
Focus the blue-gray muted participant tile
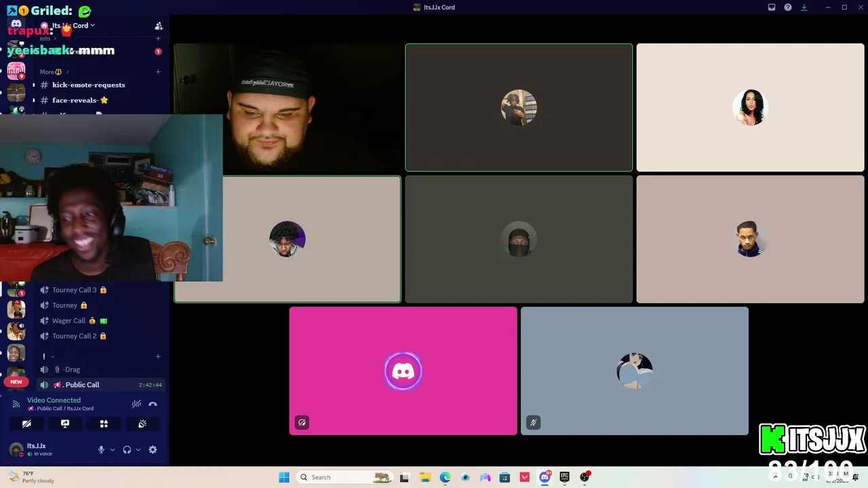pos(635,371)
